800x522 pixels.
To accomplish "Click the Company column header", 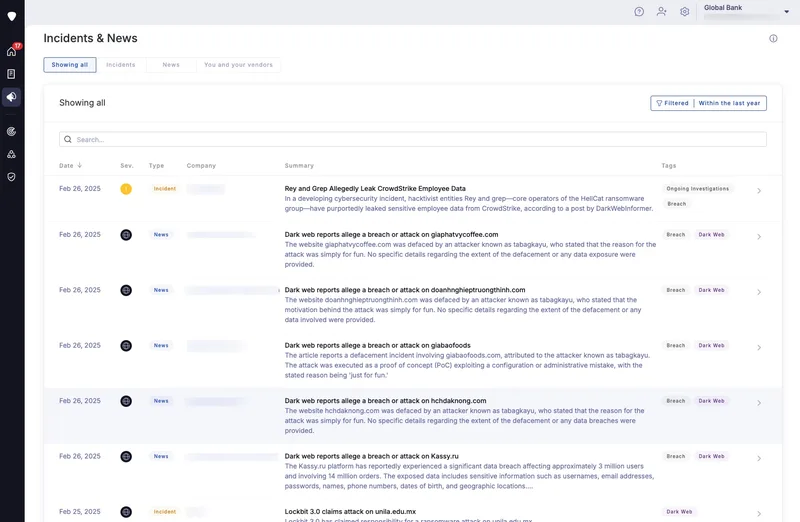I will coord(201,166).
